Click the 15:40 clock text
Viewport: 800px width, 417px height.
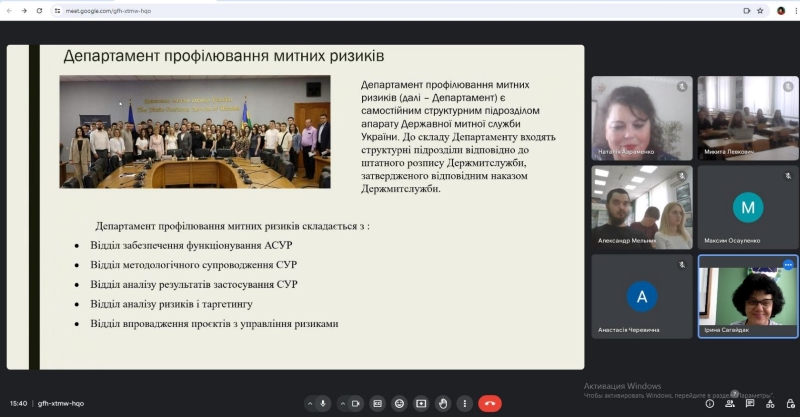click(x=18, y=403)
